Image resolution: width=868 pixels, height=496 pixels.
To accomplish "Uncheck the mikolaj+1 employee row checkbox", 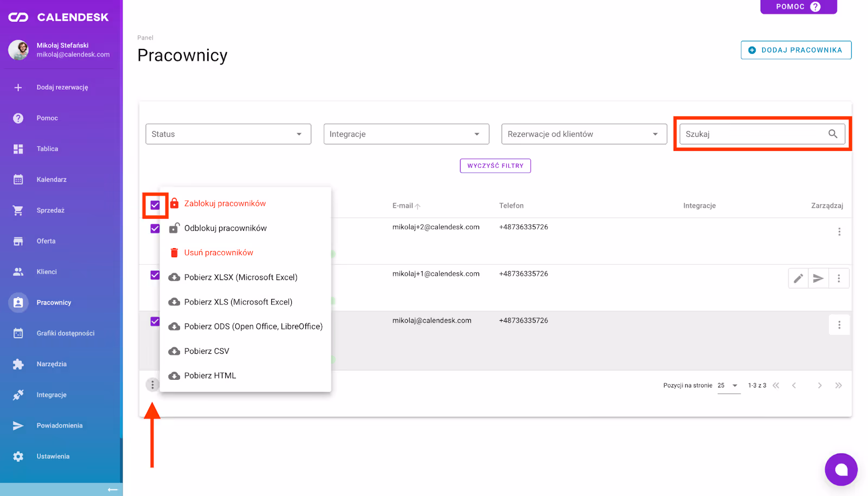I will [x=155, y=275].
